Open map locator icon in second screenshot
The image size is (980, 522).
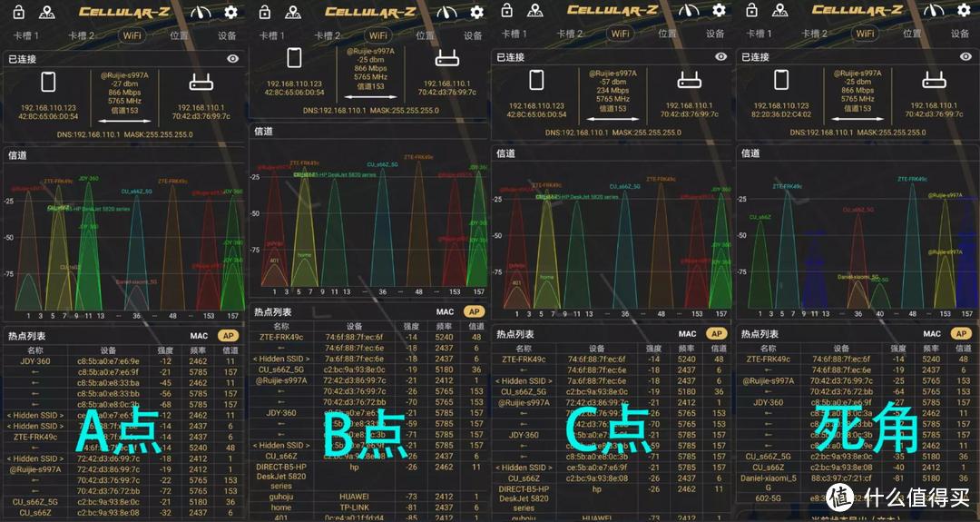pyautogui.click(x=293, y=12)
